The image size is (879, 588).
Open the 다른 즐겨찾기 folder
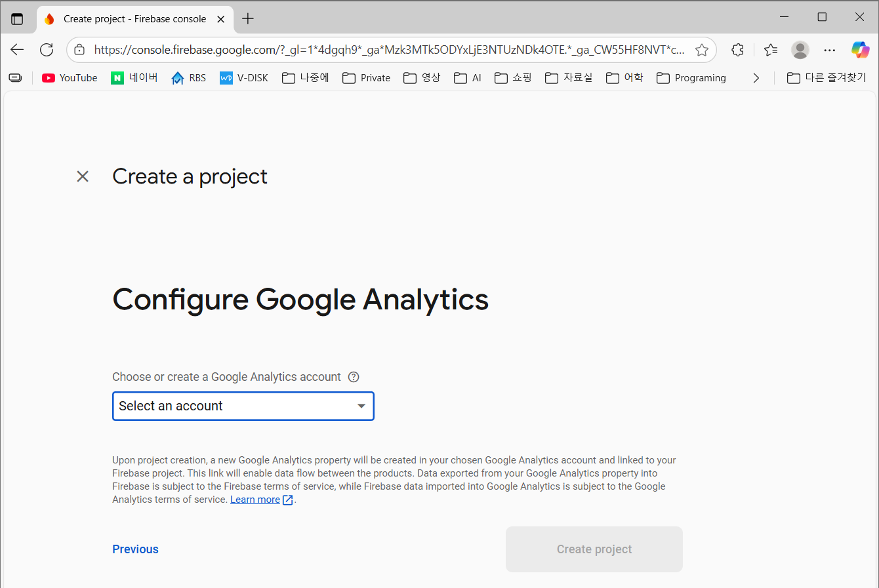click(827, 78)
